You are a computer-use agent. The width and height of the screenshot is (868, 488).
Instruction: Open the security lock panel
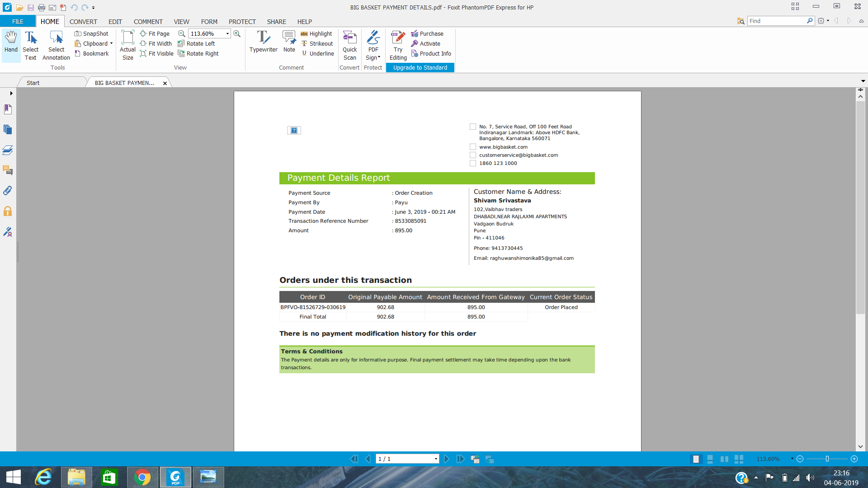pyautogui.click(x=8, y=211)
